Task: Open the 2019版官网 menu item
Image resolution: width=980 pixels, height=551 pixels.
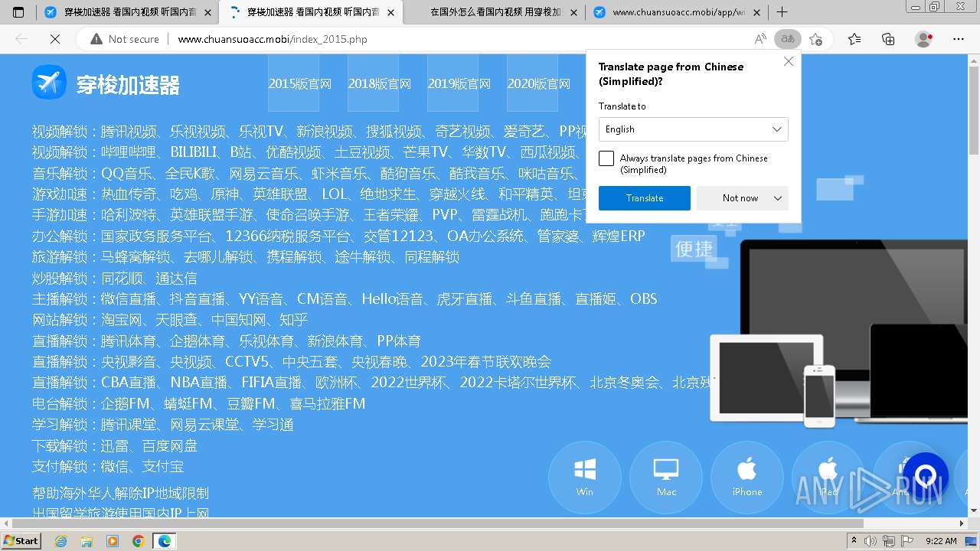Action: (x=459, y=84)
